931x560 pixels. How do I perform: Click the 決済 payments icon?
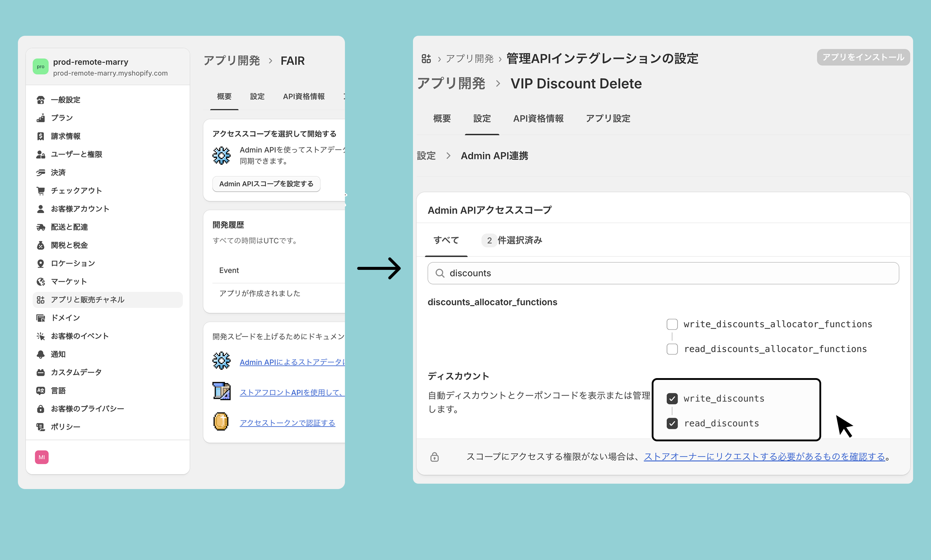coord(40,173)
